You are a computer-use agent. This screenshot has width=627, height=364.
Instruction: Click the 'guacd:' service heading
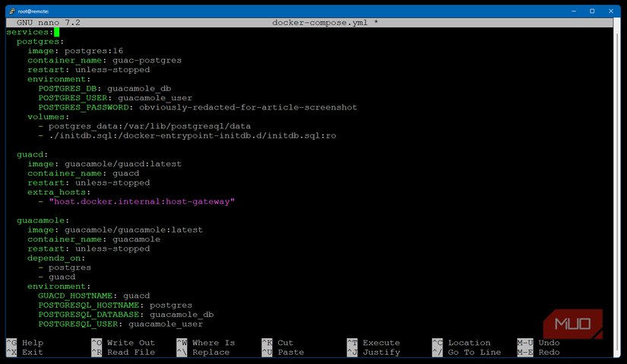point(33,154)
